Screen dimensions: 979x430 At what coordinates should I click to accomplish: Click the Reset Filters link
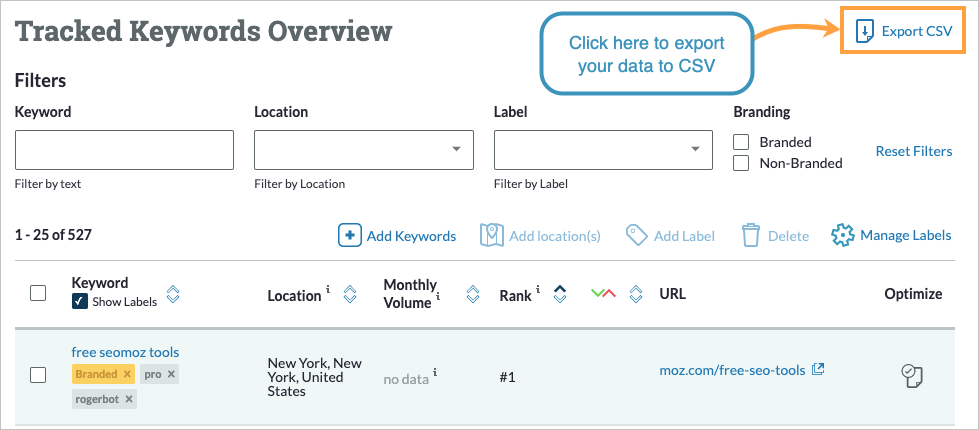[913, 152]
